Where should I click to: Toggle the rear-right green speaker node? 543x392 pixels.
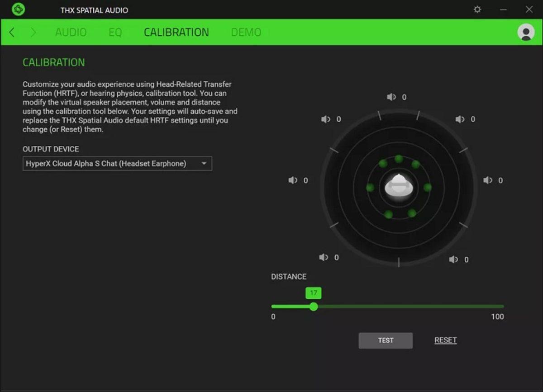[411, 213]
